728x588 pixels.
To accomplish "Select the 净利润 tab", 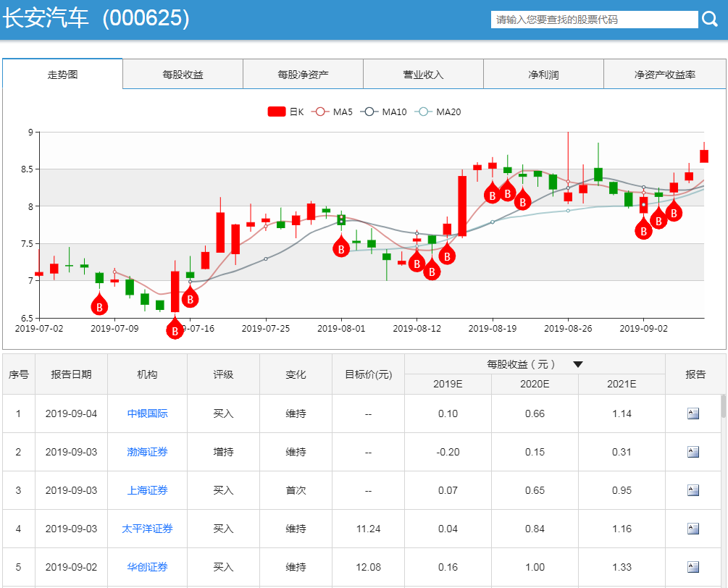I will (544, 74).
